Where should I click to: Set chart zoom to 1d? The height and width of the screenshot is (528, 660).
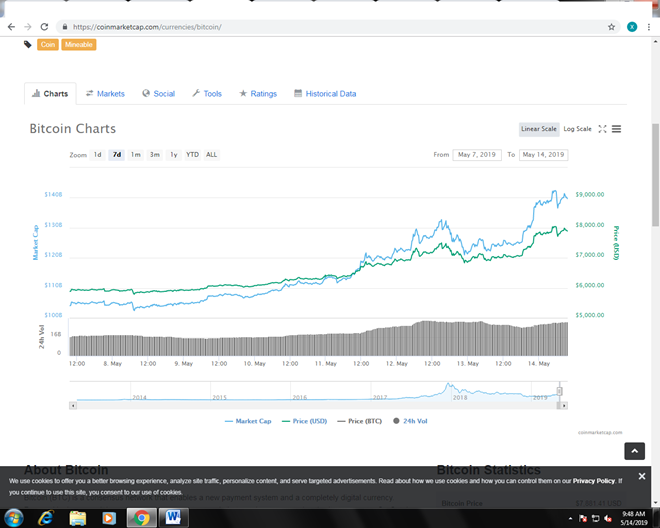pyautogui.click(x=97, y=155)
